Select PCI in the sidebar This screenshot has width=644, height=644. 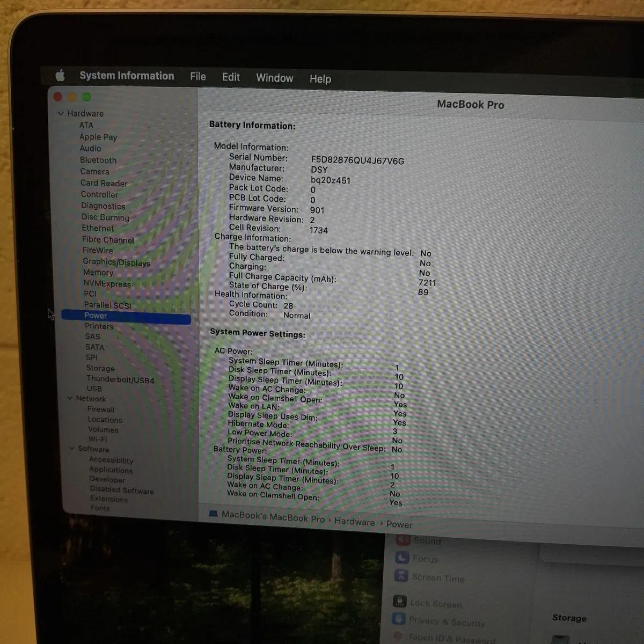[90, 294]
